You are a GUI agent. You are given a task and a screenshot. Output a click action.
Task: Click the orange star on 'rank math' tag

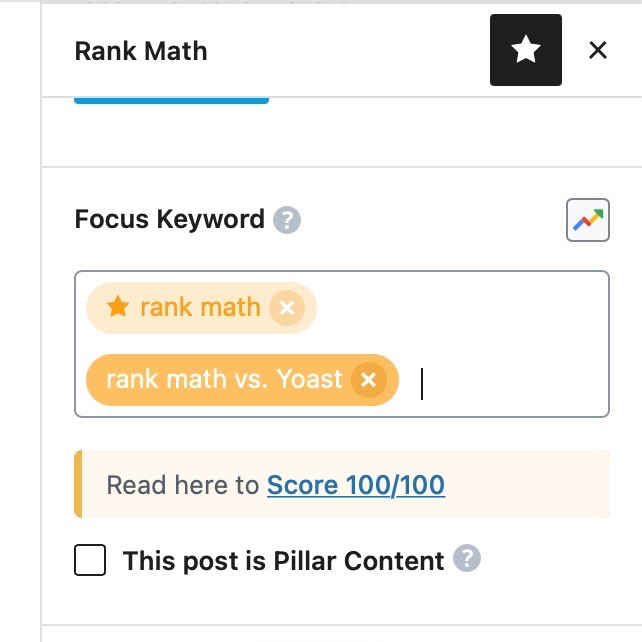coord(118,307)
